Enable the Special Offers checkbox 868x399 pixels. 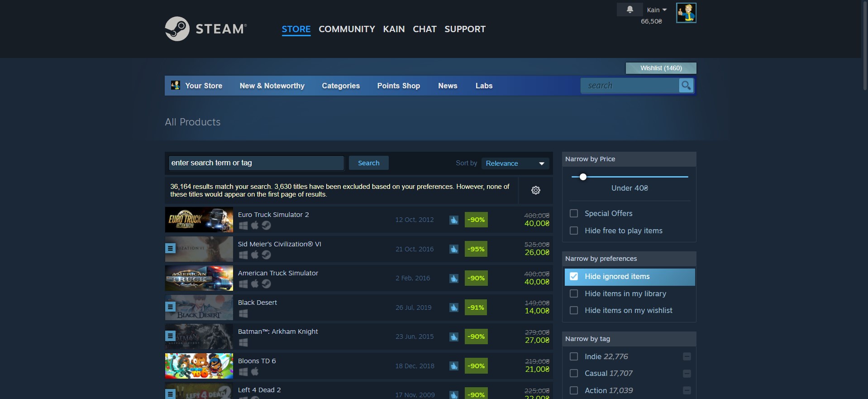[x=574, y=213]
